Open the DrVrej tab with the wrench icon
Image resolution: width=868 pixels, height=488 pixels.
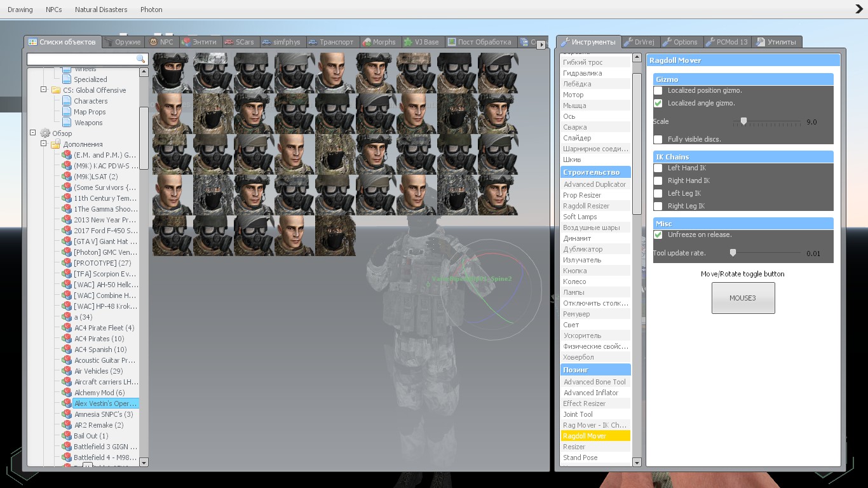[639, 42]
